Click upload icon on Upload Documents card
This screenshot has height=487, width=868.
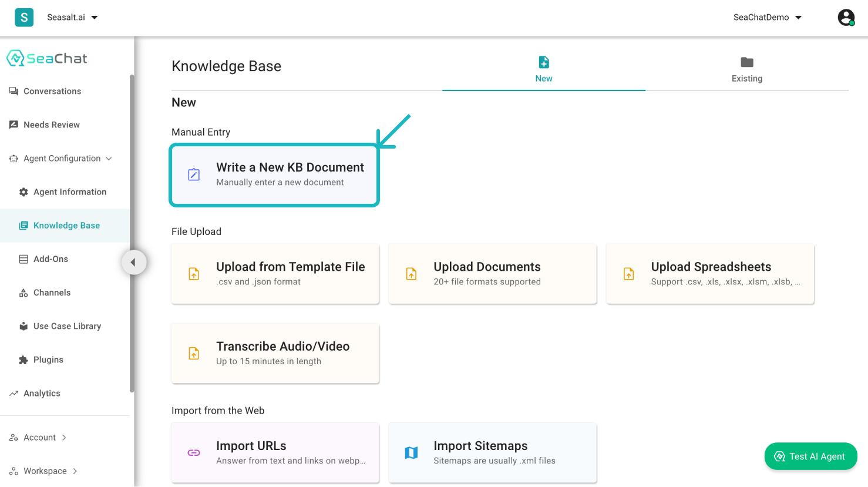pos(411,274)
